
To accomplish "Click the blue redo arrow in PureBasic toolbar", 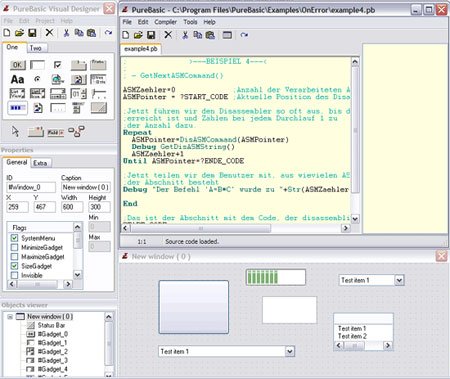I will point(244,35).
